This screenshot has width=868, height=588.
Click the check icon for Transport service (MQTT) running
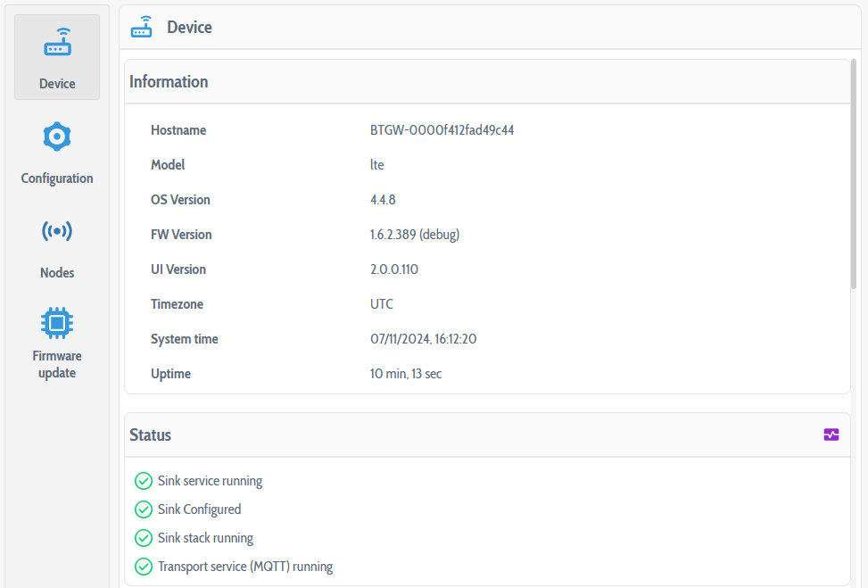click(144, 567)
